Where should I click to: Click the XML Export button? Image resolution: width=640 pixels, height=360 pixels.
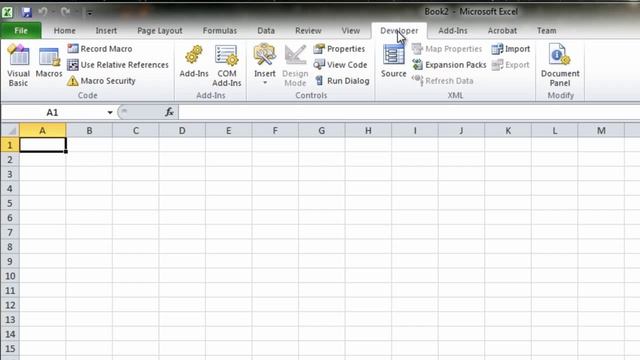point(510,64)
